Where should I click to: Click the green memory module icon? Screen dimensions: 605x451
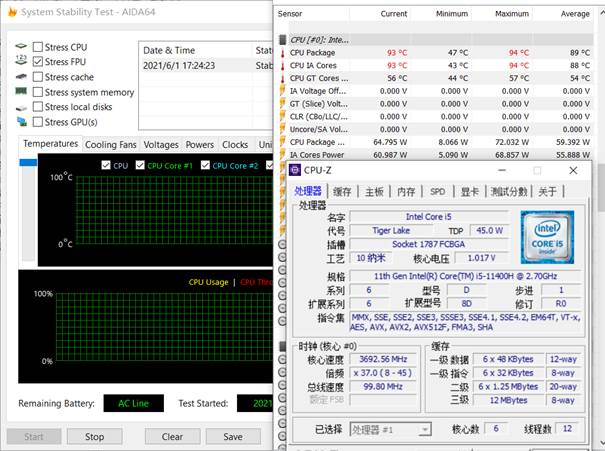(x=21, y=91)
